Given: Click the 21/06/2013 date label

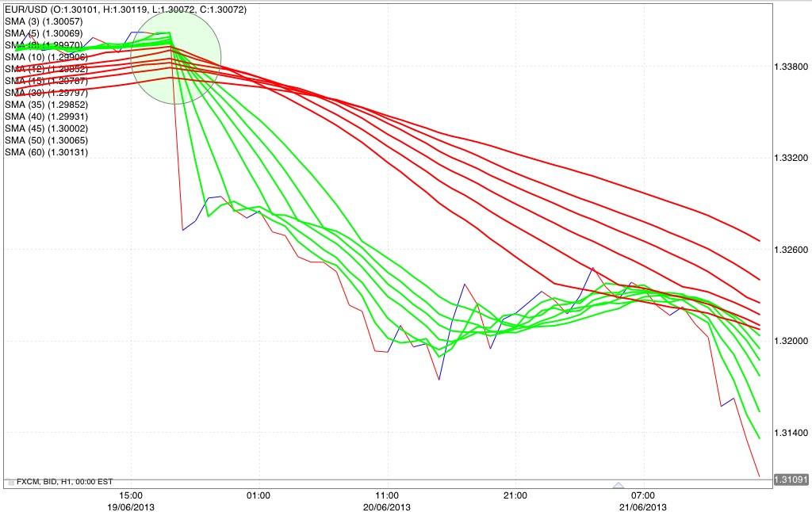Looking at the screenshot, I should (x=642, y=507).
